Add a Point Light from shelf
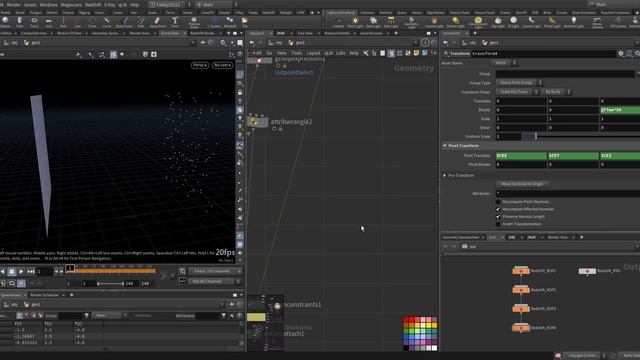 click(355, 22)
